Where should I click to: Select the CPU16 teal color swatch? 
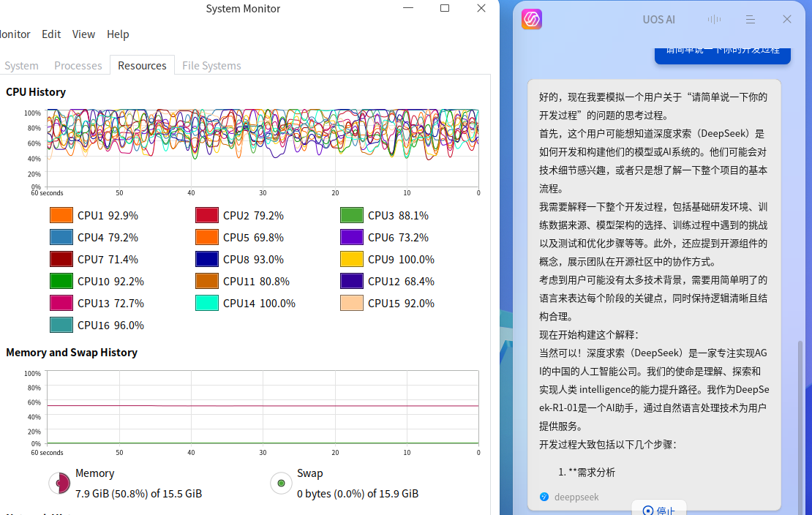point(61,326)
